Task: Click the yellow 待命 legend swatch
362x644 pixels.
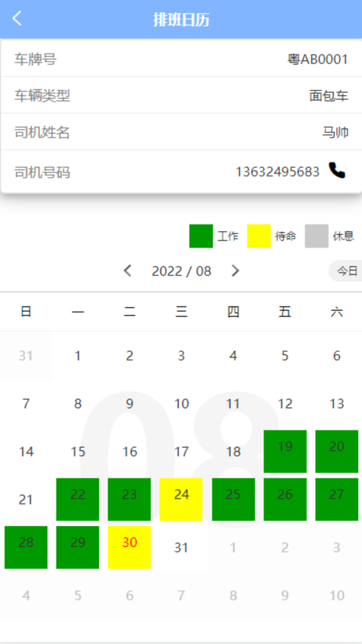Action: (259, 236)
